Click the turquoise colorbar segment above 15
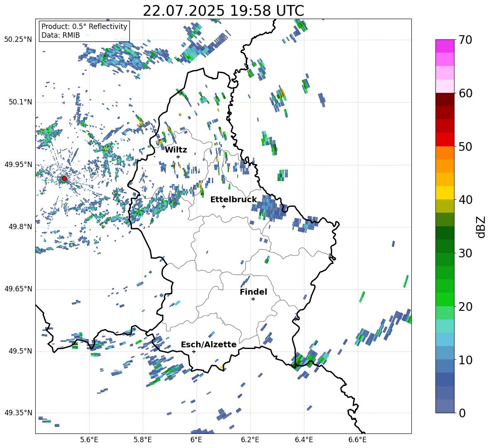The height and width of the screenshot is (448, 491). tap(445, 326)
